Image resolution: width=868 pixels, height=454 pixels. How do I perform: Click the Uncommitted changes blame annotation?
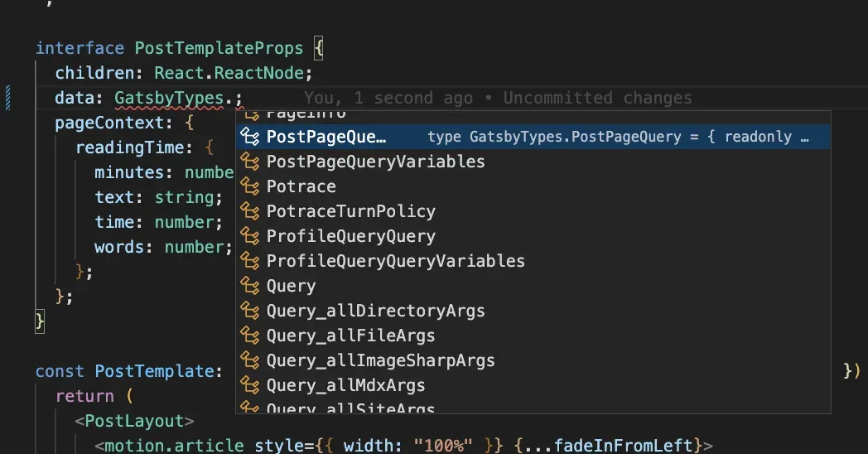coord(597,98)
